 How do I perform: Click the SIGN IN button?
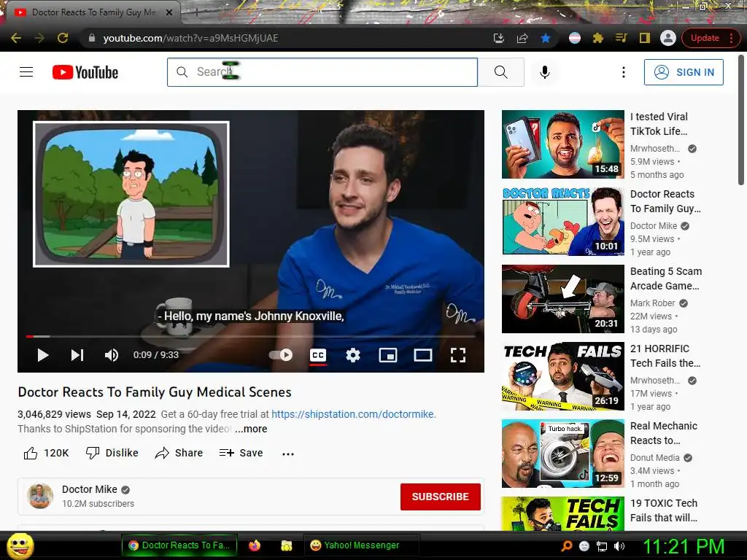click(x=684, y=72)
